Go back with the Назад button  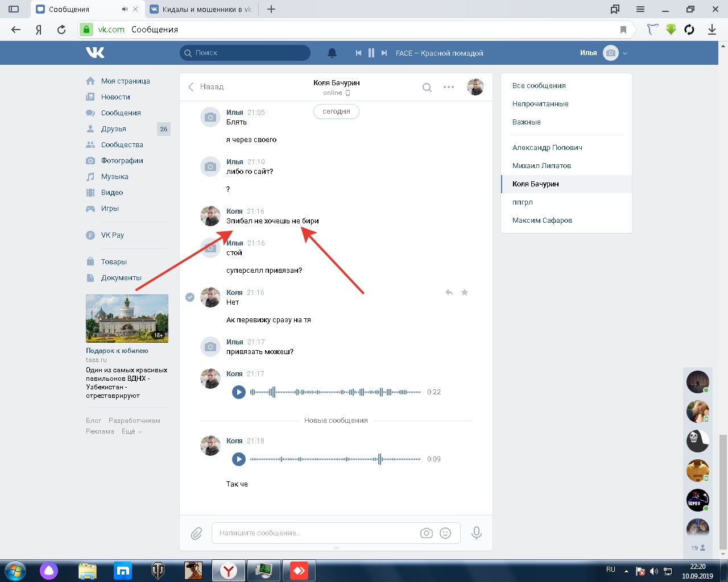(x=206, y=87)
